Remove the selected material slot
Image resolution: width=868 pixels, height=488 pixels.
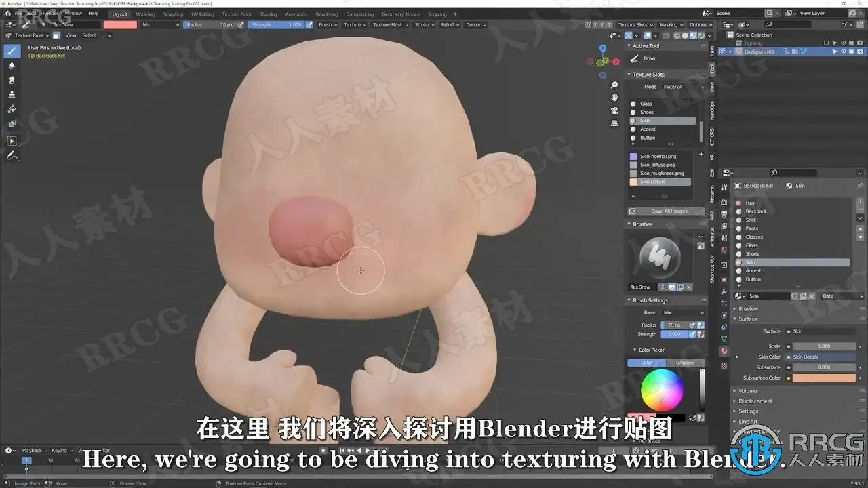coord(860,210)
